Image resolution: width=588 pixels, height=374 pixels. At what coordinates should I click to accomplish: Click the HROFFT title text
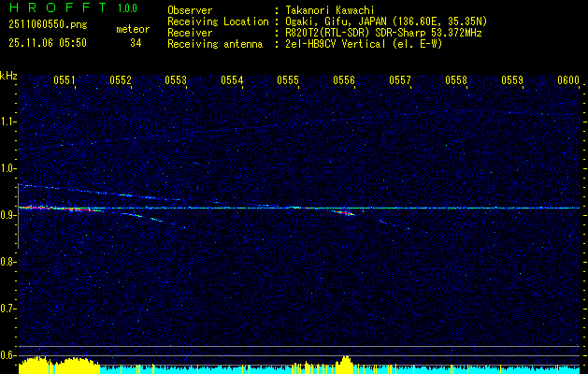[58, 7]
